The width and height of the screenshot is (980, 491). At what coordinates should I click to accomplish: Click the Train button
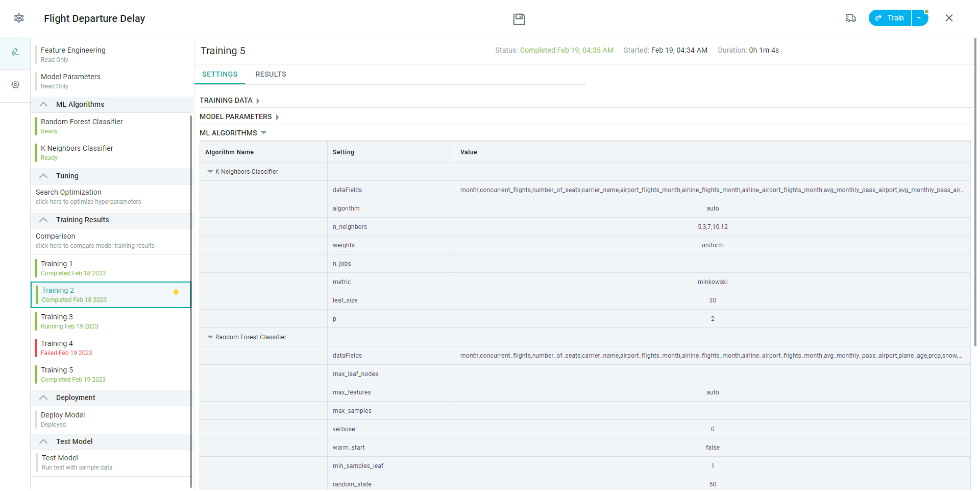890,18
